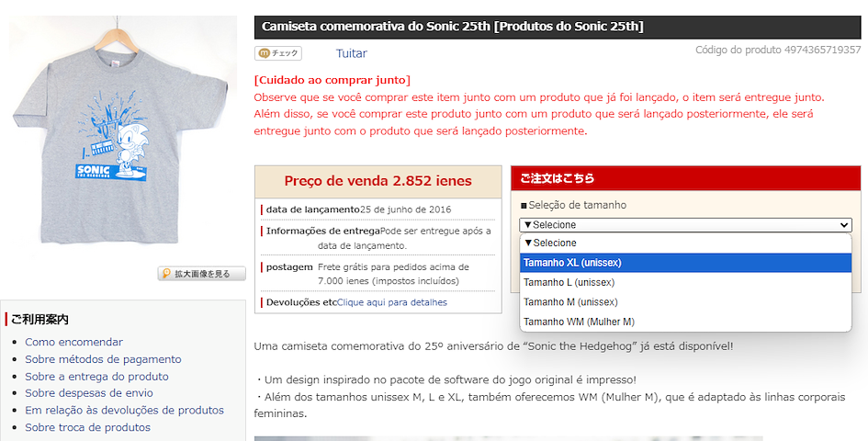The width and height of the screenshot is (868, 441).
Task: Choose the ▼Selecione placeholder option in the list
Action: click(685, 243)
